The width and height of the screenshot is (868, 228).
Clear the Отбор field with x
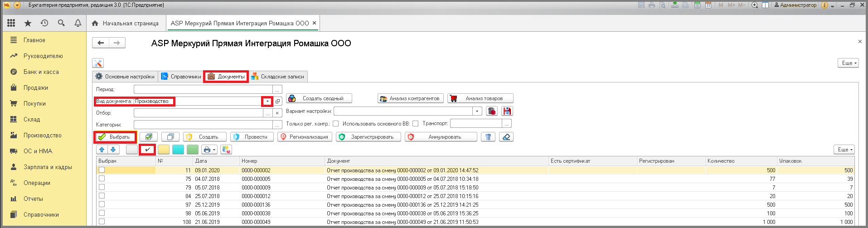[277, 113]
